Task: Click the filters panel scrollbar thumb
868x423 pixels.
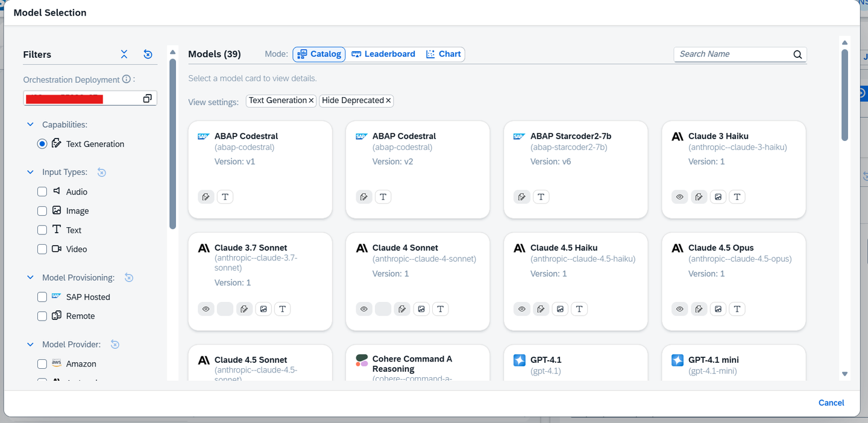Action: (172, 144)
